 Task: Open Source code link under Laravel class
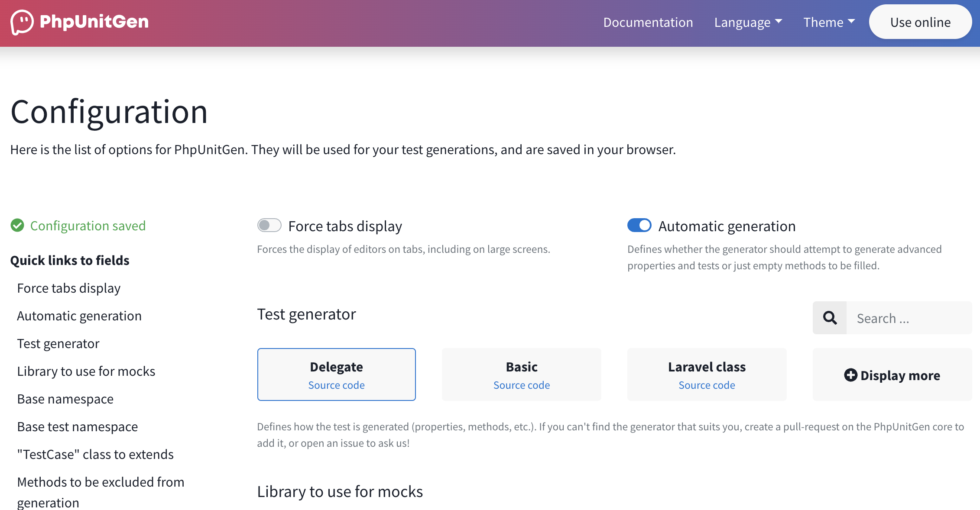(707, 385)
